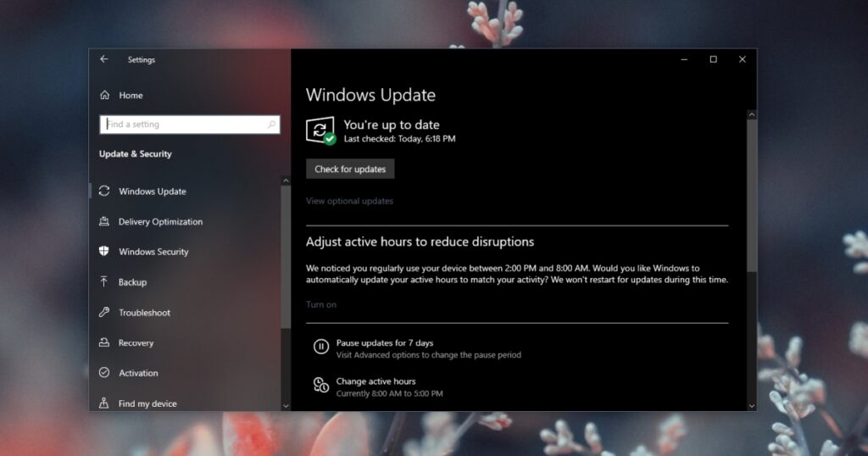
Task: Click the Home icon in sidebar
Action: click(104, 95)
